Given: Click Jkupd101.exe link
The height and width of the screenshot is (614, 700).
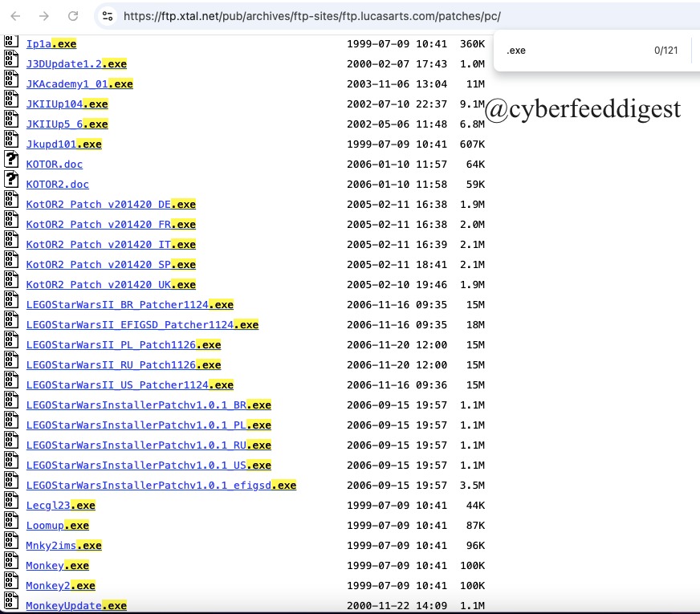Looking at the screenshot, I should pos(64,144).
